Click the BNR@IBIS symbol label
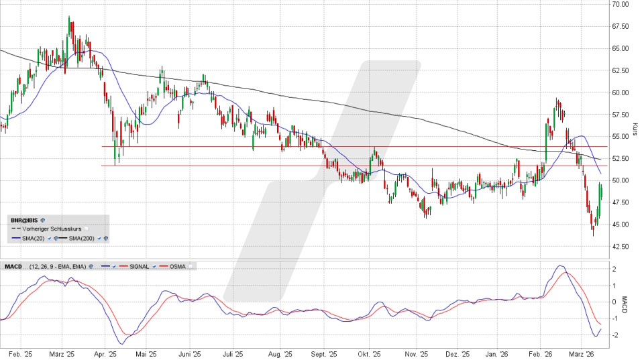This screenshot has height=362, width=644. pos(25,220)
